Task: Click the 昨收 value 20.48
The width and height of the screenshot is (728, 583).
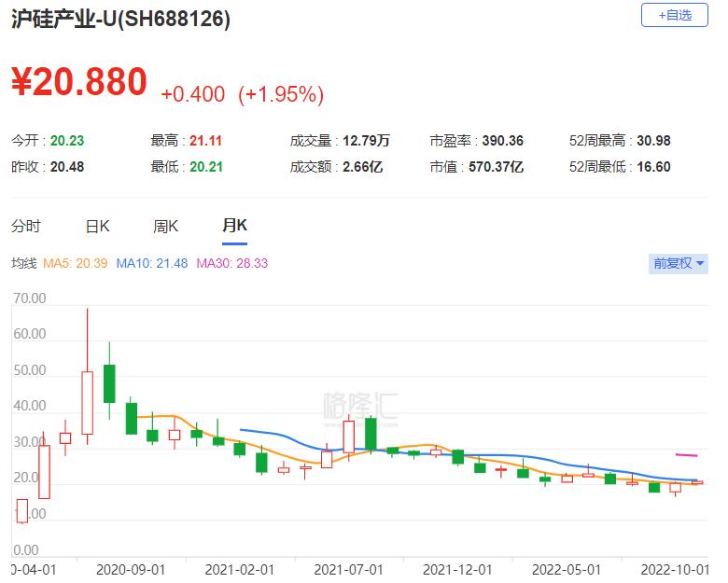Action: coord(67,167)
